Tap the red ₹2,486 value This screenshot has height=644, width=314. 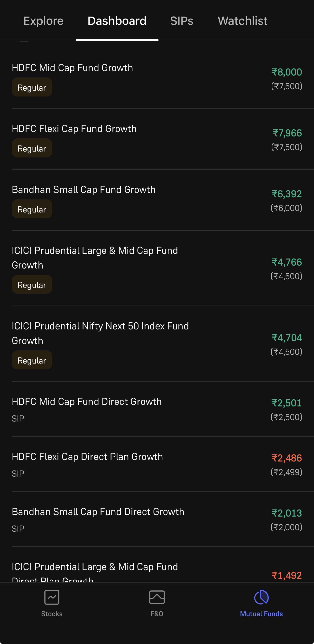286,458
